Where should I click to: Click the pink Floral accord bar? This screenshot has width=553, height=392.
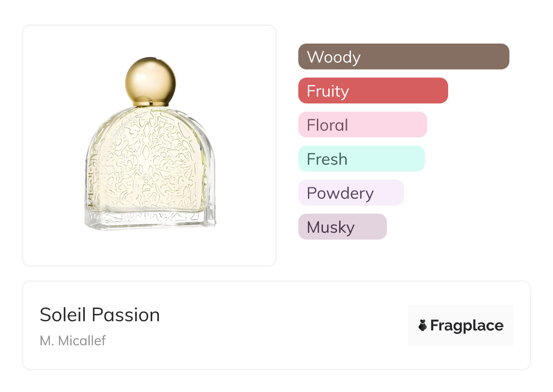(x=362, y=125)
